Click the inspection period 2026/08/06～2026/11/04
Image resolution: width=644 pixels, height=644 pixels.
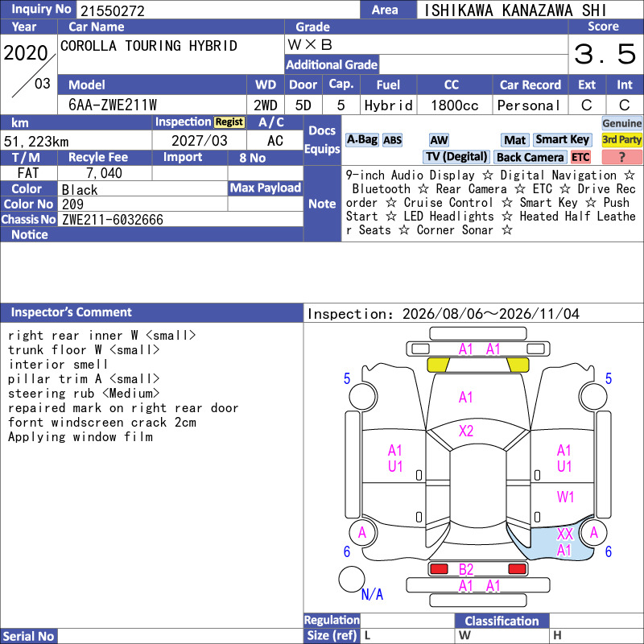point(491,314)
